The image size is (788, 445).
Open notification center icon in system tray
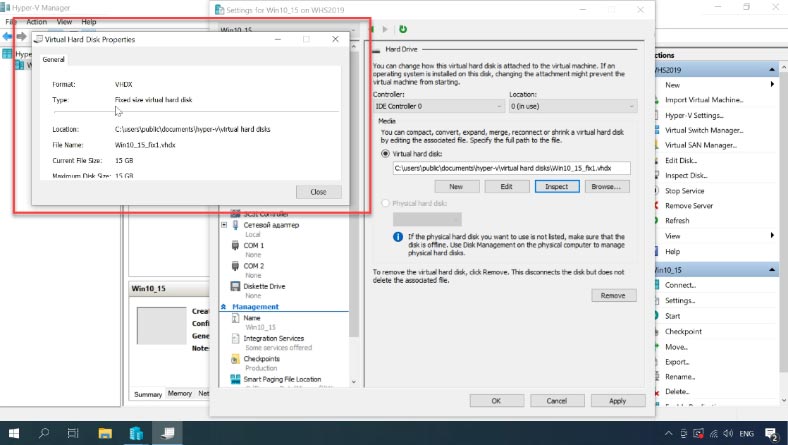pyautogui.click(x=771, y=433)
